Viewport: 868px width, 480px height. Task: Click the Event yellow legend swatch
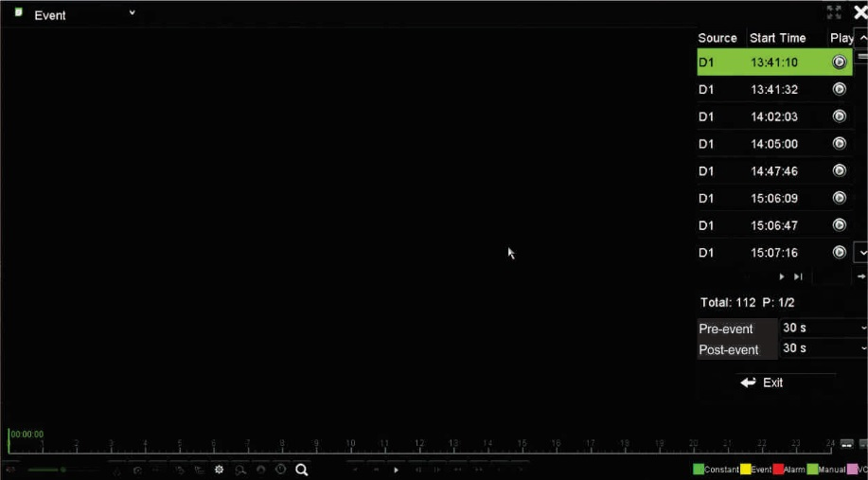(745, 470)
